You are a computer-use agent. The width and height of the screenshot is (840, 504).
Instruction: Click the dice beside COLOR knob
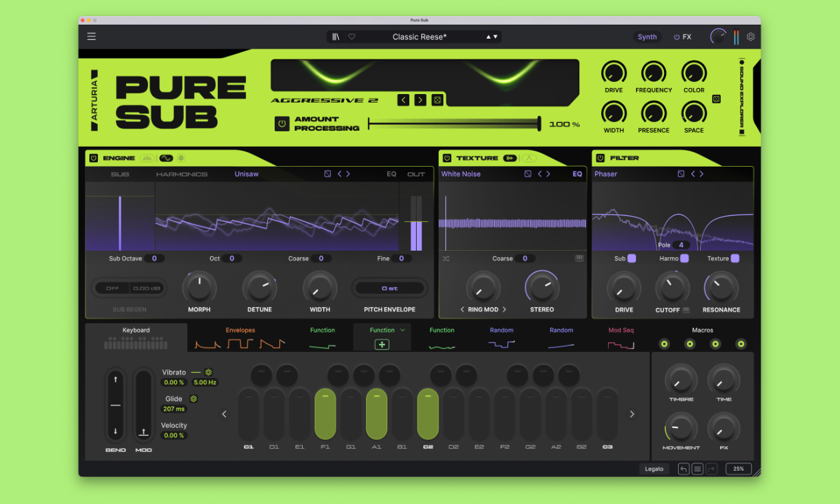tap(716, 99)
